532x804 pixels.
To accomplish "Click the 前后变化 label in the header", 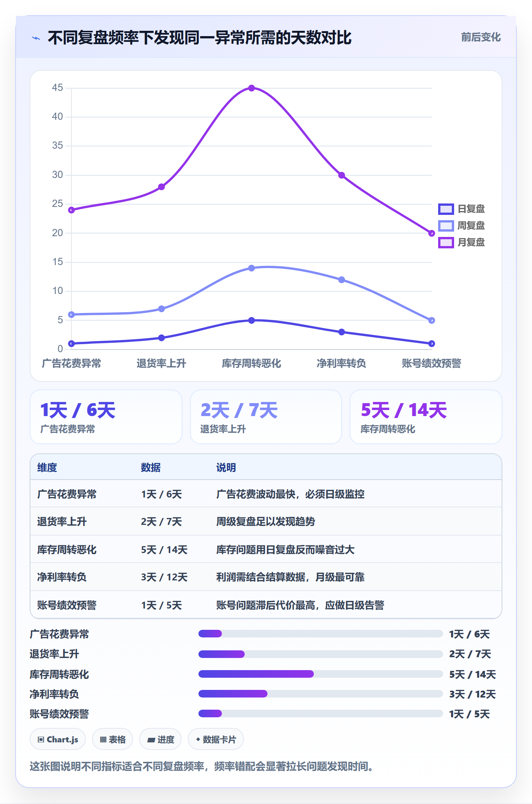I will [481, 37].
